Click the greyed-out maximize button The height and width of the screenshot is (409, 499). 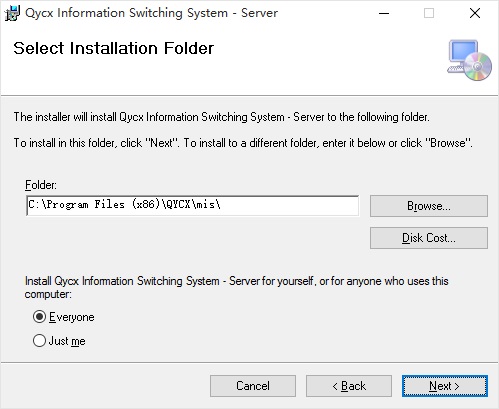[429, 13]
